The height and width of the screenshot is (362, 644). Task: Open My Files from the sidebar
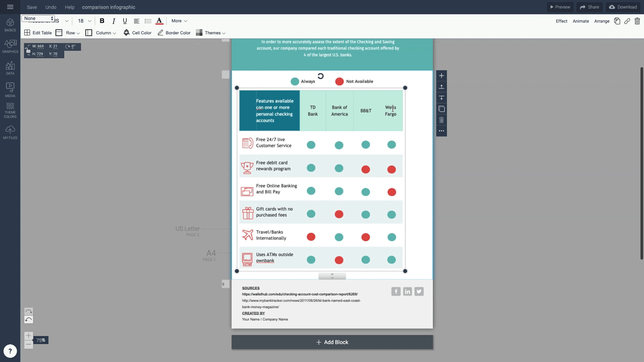point(10,130)
